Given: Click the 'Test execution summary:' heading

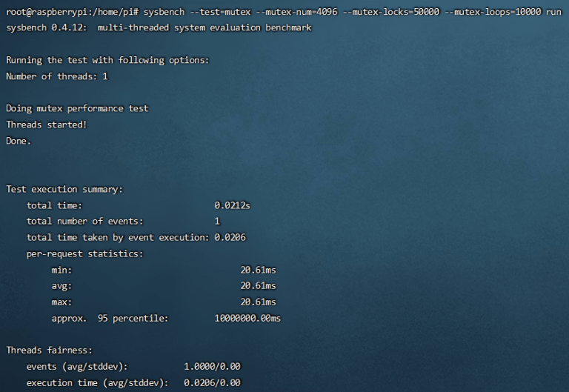Looking at the screenshot, I should (x=64, y=189).
